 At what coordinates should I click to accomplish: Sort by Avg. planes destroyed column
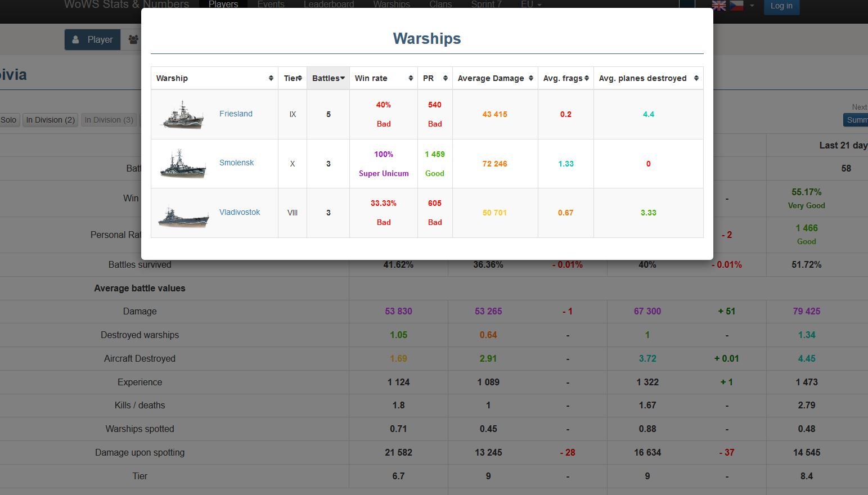[x=649, y=78]
